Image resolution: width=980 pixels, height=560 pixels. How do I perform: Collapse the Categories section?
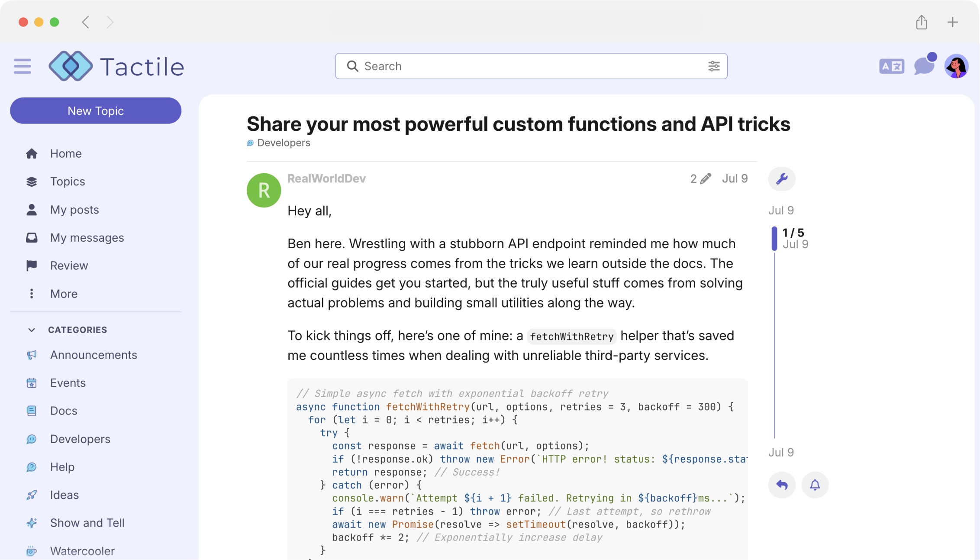pyautogui.click(x=32, y=330)
